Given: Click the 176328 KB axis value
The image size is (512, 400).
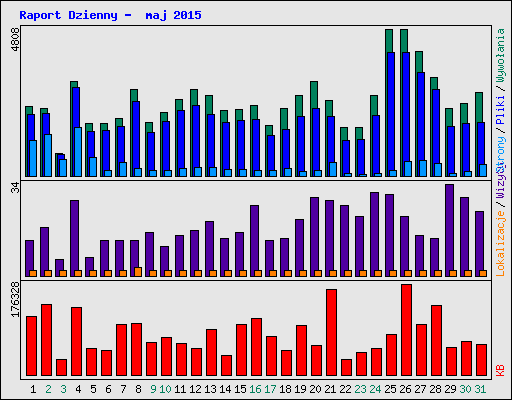Looking at the screenshot, I should (15, 299).
